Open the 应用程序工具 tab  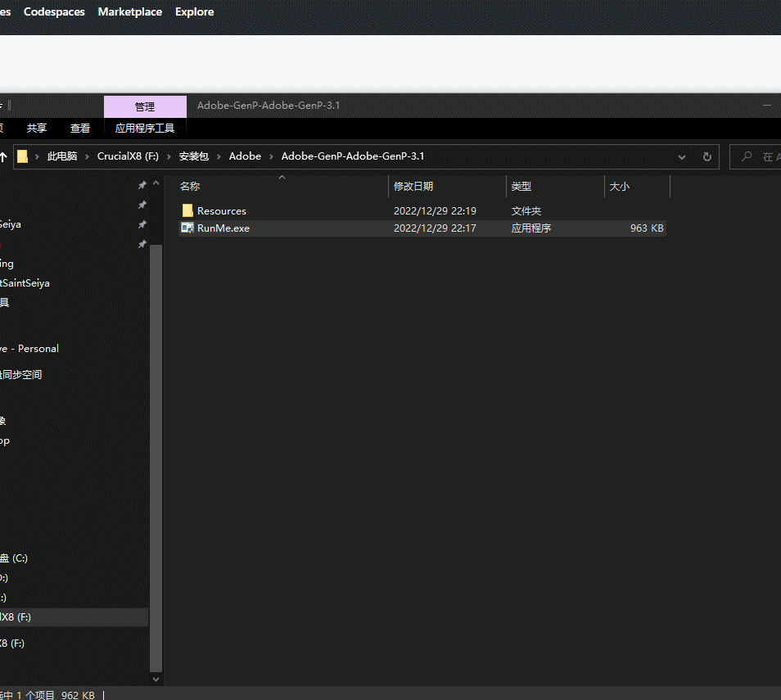145,128
